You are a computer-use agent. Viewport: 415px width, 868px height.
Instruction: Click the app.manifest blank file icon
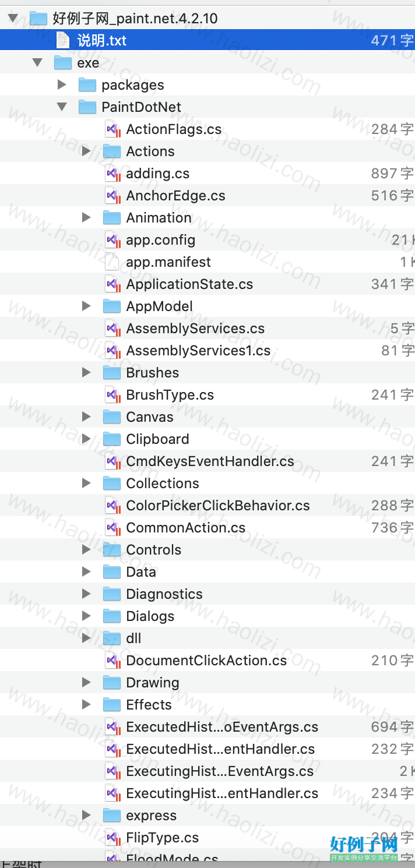point(111,262)
